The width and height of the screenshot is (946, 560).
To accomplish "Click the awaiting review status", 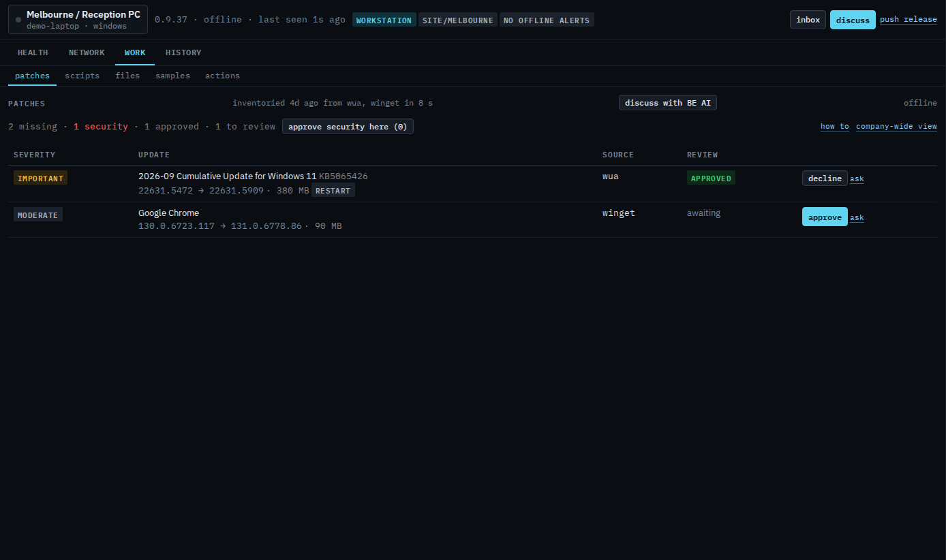I will click(703, 213).
